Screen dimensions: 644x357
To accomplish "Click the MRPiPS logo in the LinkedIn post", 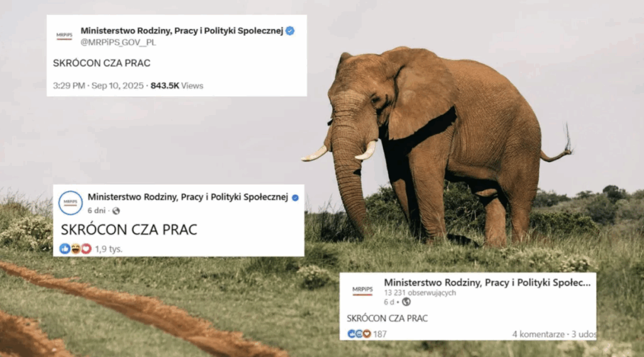I will [362, 290].
